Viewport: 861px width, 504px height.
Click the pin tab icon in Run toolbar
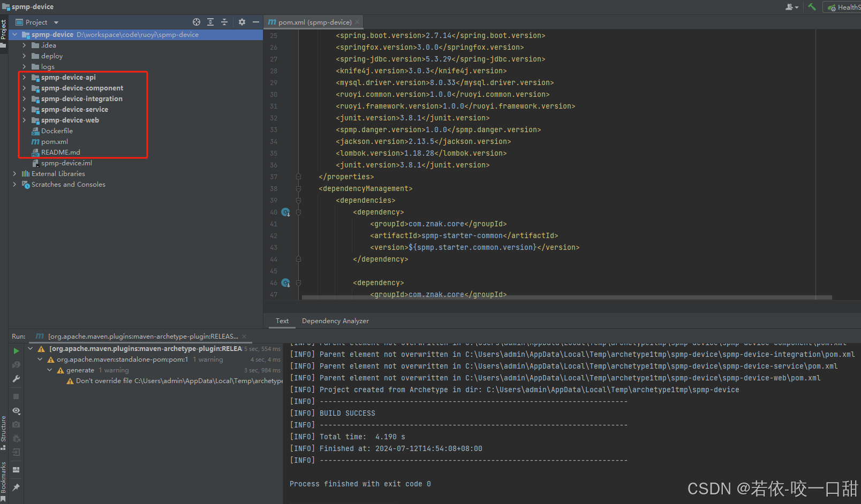coord(16,487)
